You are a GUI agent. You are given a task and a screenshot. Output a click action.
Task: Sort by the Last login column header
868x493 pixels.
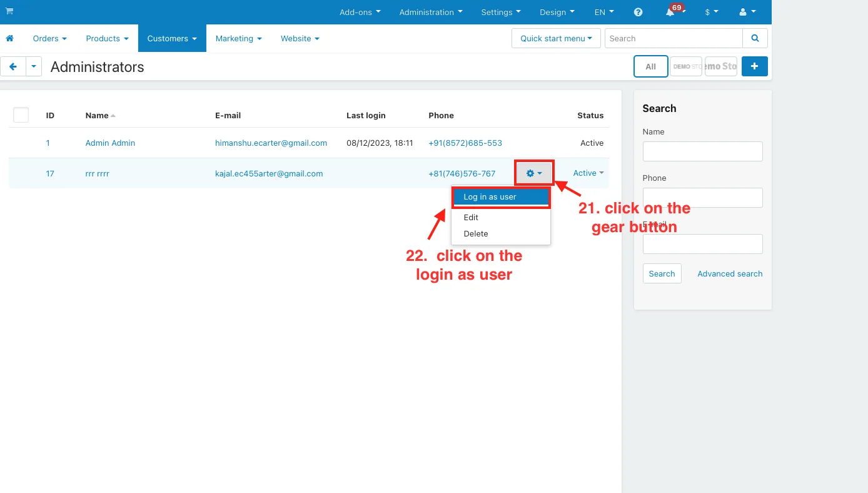pyautogui.click(x=366, y=115)
